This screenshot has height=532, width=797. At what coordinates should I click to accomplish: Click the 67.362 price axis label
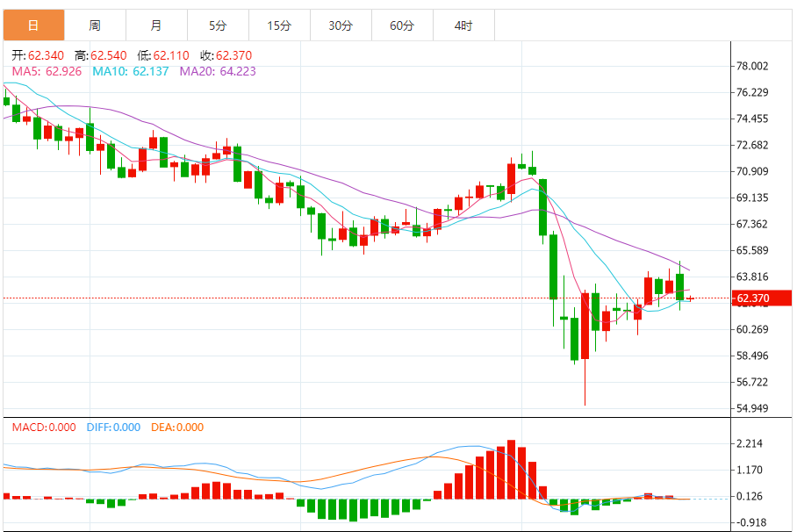[x=752, y=224]
